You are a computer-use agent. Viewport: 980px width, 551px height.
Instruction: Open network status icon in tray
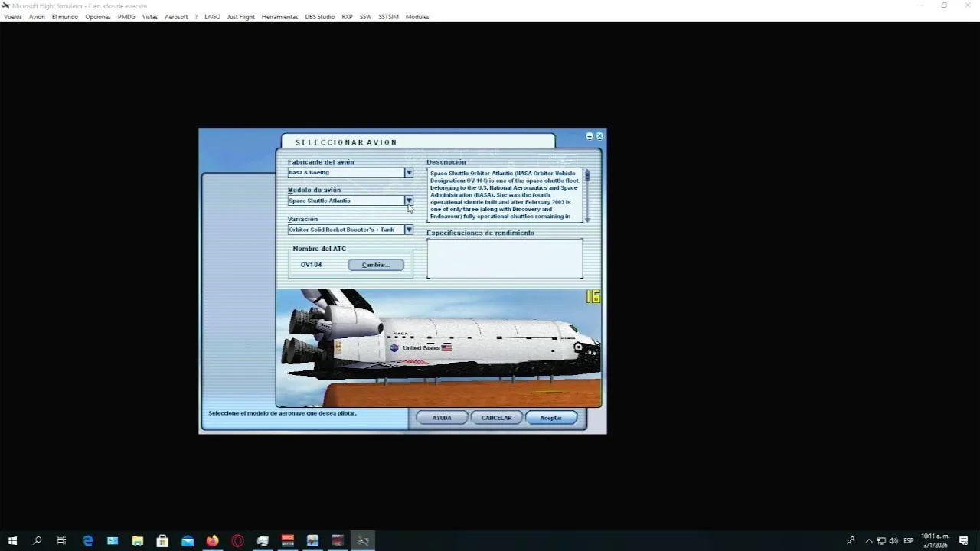pyautogui.click(x=881, y=541)
